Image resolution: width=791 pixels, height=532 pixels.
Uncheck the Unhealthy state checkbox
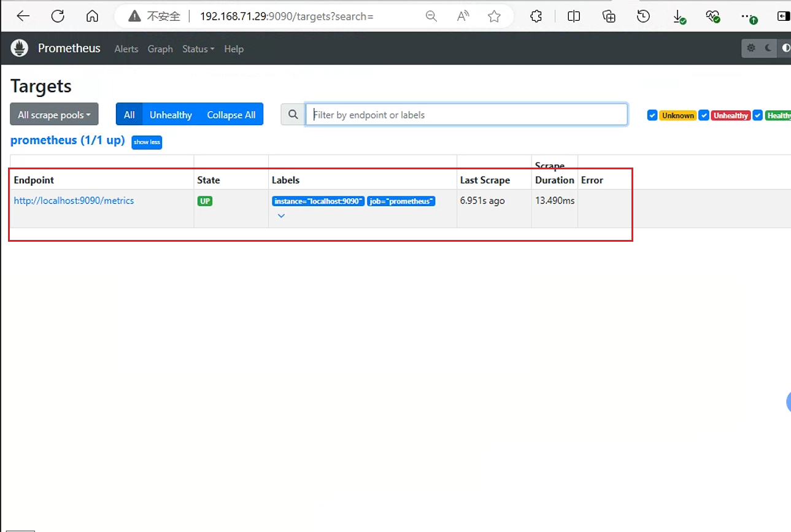[704, 115]
